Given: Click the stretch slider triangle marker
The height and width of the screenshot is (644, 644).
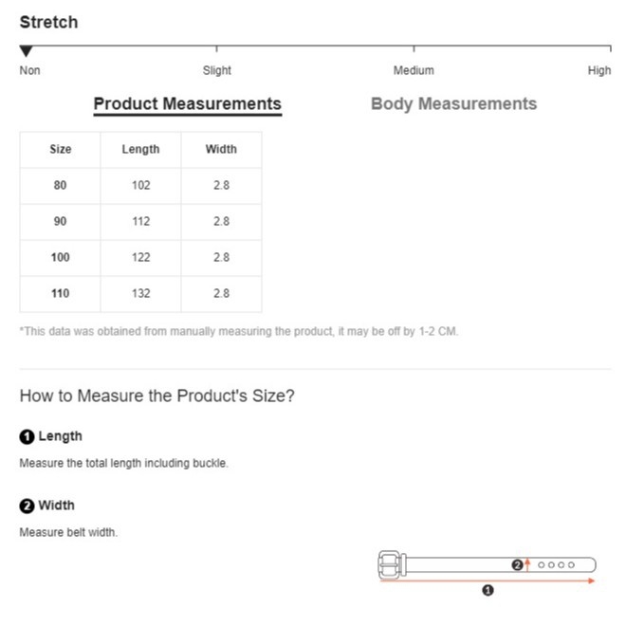Looking at the screenshot, I should (x=27, y=51).
